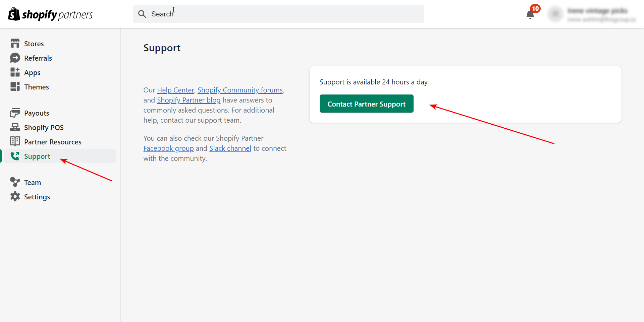The image size is (644, 322).
Task: Click the Shopify Partners logo
Action: [50, 14]
